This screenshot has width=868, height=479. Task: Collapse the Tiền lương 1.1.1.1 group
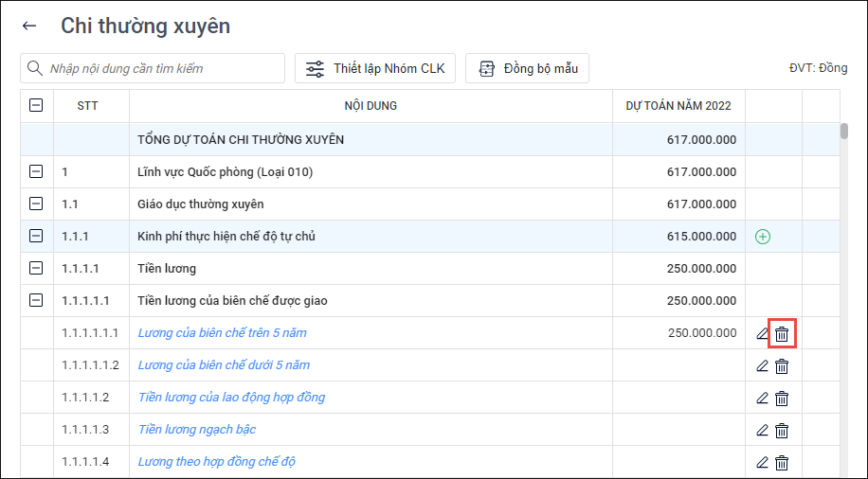click(37, 269)
